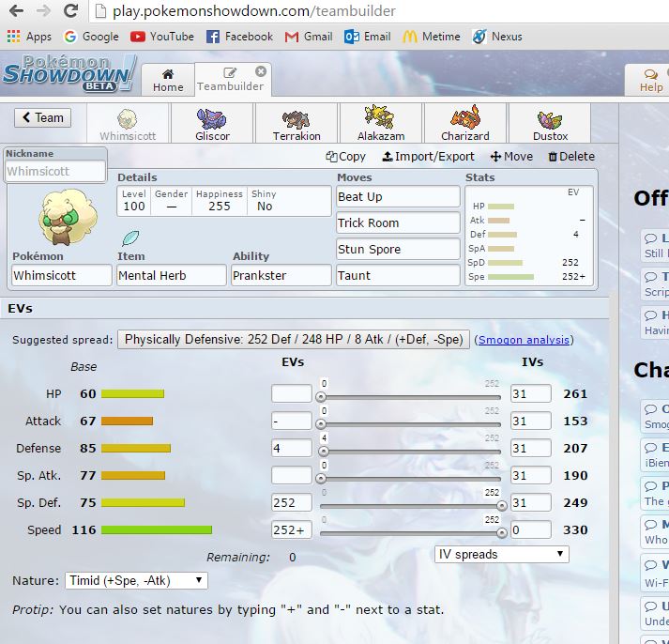Click the Speed EV slider handle
This screenshot has height=644, width=669.
[x=502, y=533]
